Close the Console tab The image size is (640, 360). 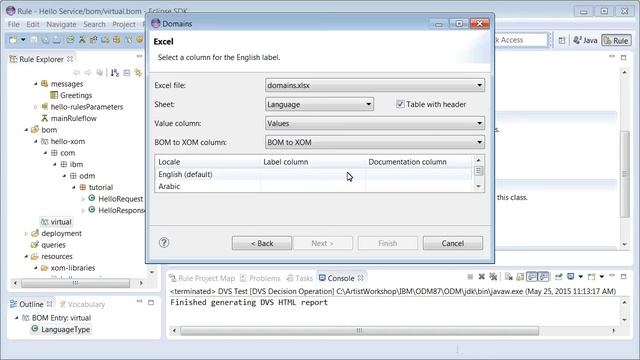360,278
